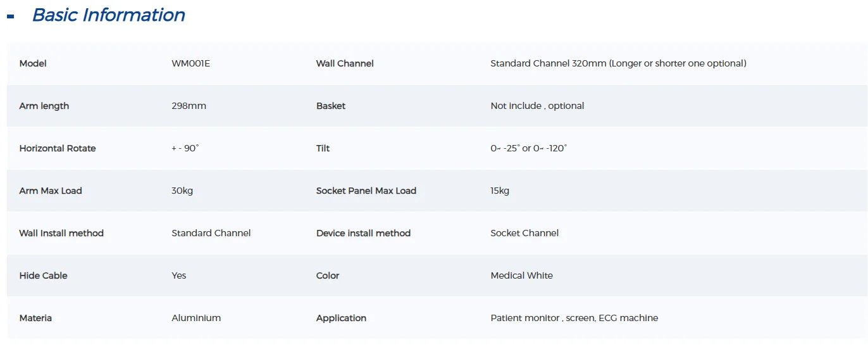Click the Horizontal Rotate label
Screen dimensions: 868x354
(58, 148)
